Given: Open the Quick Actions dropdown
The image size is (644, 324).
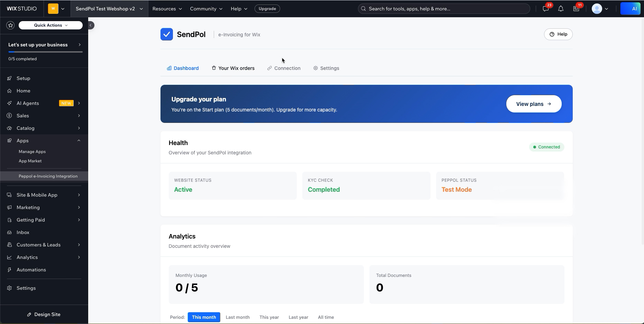Looking at the screenshot, I should (x=50, y=25).
